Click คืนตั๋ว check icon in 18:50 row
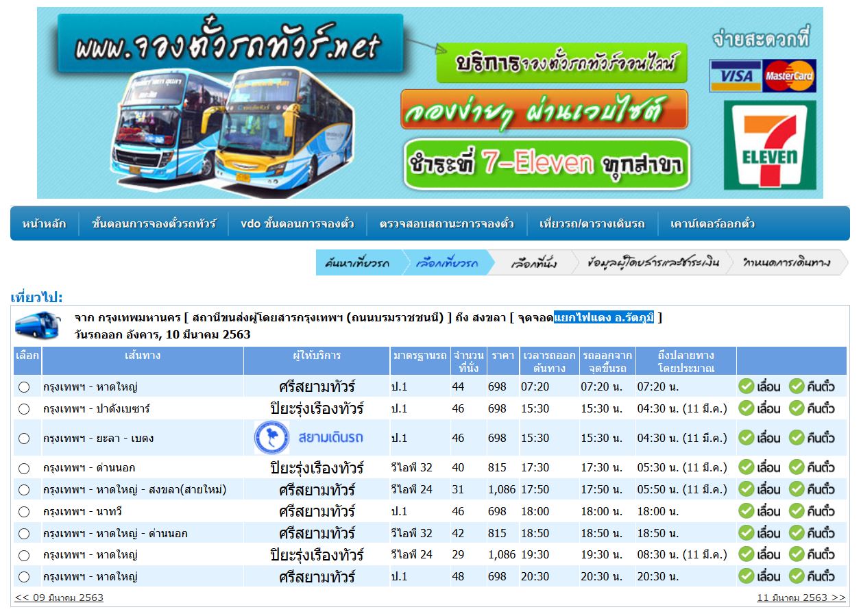Image resolution: width=861 pixels, height=616 pixels. point(797,533)
